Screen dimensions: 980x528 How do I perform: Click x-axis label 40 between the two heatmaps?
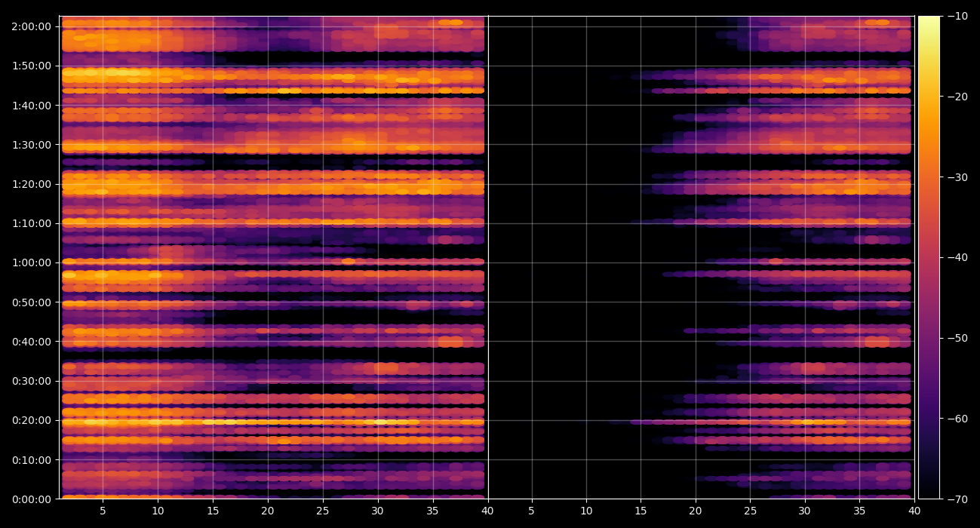point(487,511)
